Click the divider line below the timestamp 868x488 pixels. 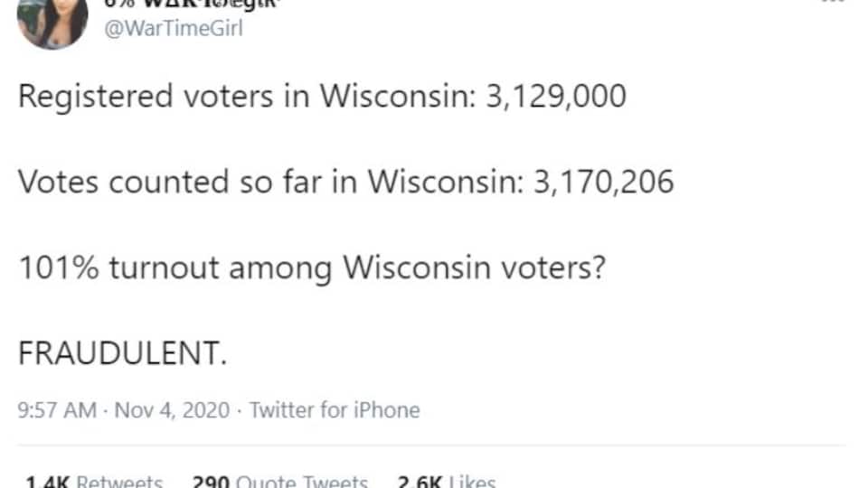[434, 445]
